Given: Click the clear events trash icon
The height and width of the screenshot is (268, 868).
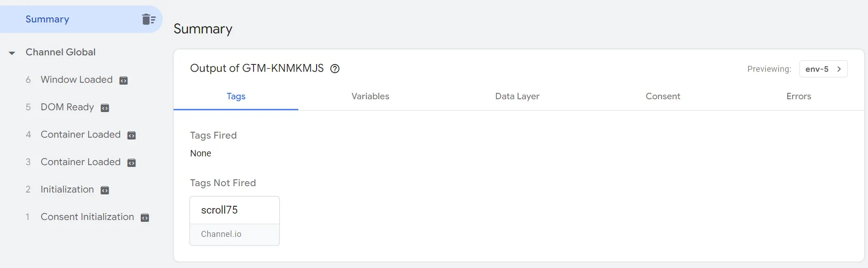Looking at the screenshot, I should coord(148,19).
